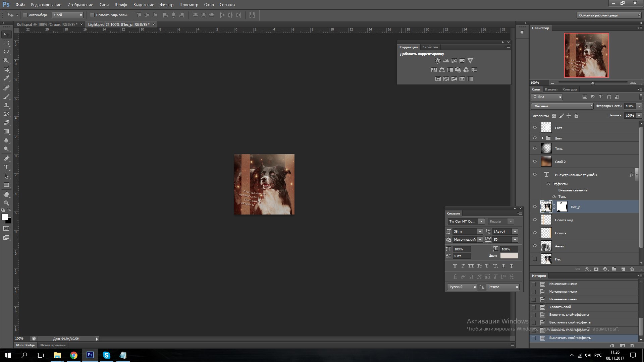Show the hidden Пес layer
The width and height of the screenshot is (644, 362).
(535, 259)
